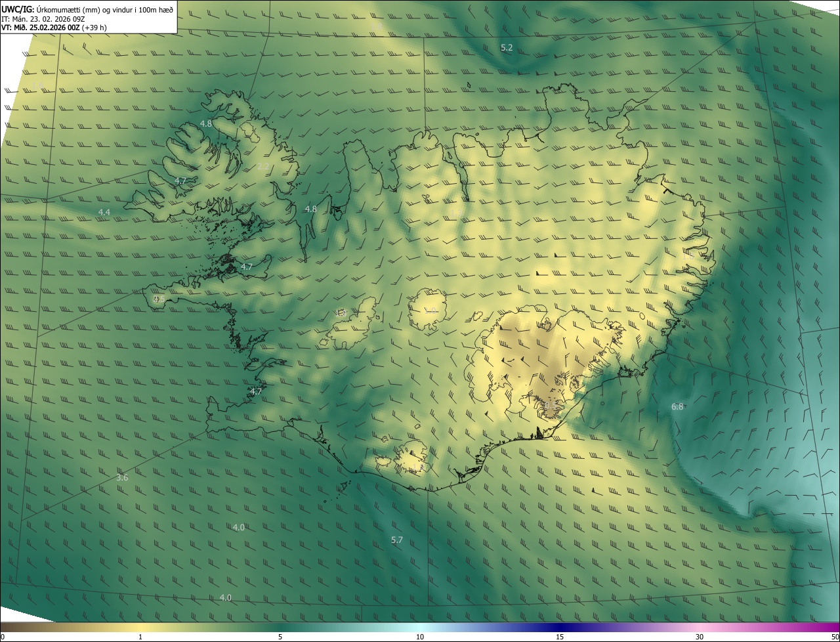Image resolution: width=840 pixels, height=642 pixels.
Task: Select the colorbar tick label 15
Action: coord(560,637)
